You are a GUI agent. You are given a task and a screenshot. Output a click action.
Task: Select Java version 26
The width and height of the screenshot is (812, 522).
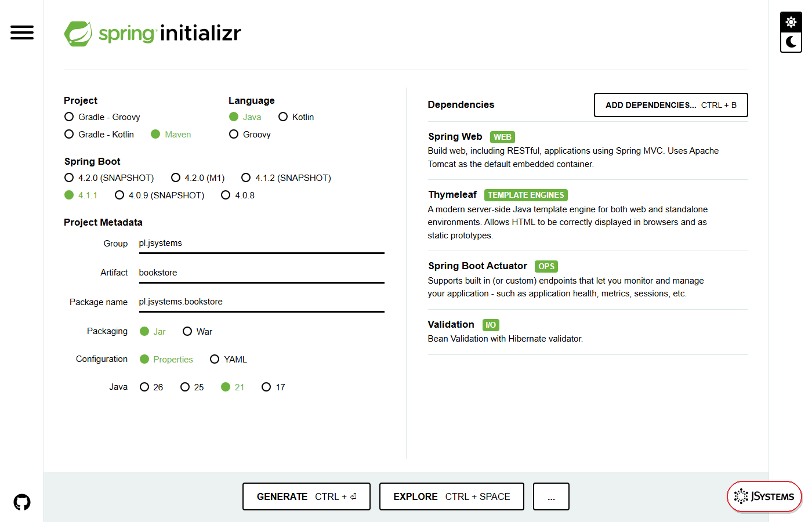point(152,387)
